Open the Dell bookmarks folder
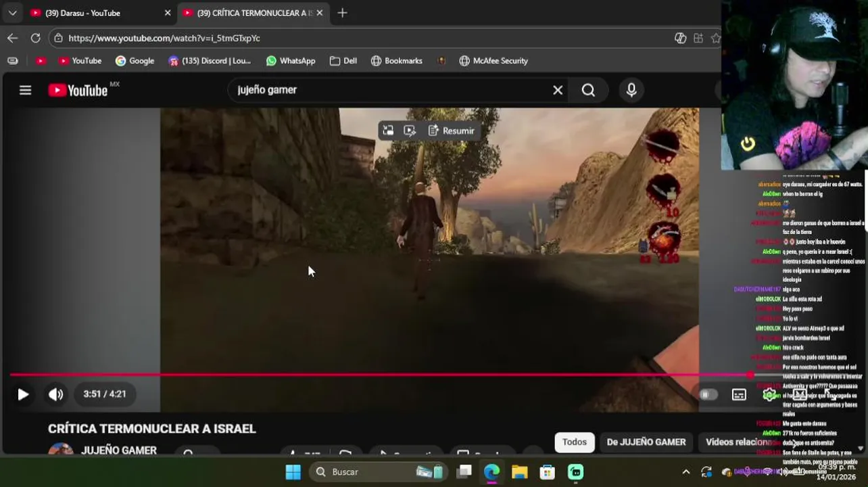The width and height of the screenshot is (868, 487). click(343, 60)
